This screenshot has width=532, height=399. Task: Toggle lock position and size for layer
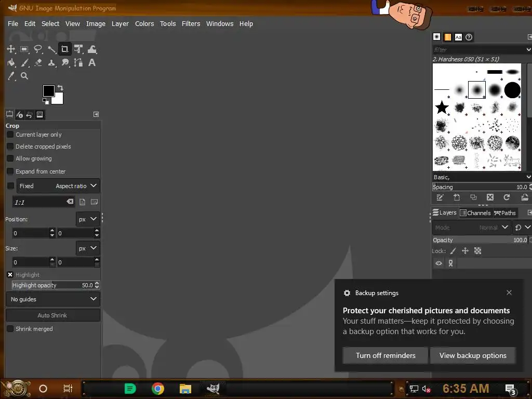[x=465, y=251]
